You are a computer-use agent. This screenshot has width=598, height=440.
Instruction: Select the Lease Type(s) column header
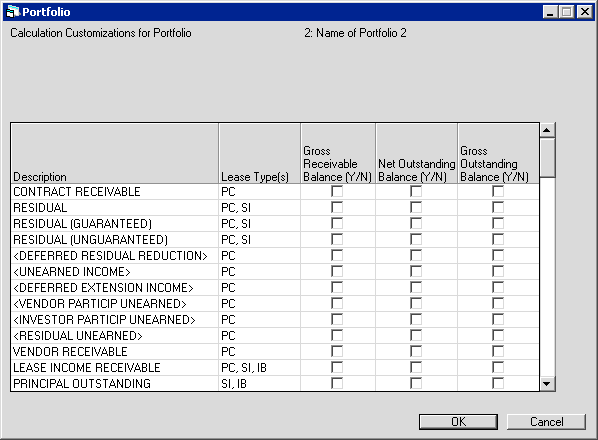pos(260,153)
